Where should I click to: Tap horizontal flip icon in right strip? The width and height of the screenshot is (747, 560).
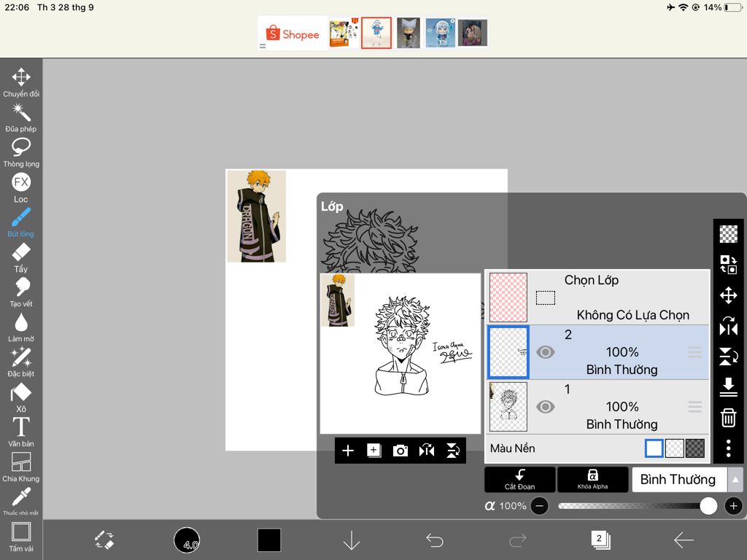729,327
